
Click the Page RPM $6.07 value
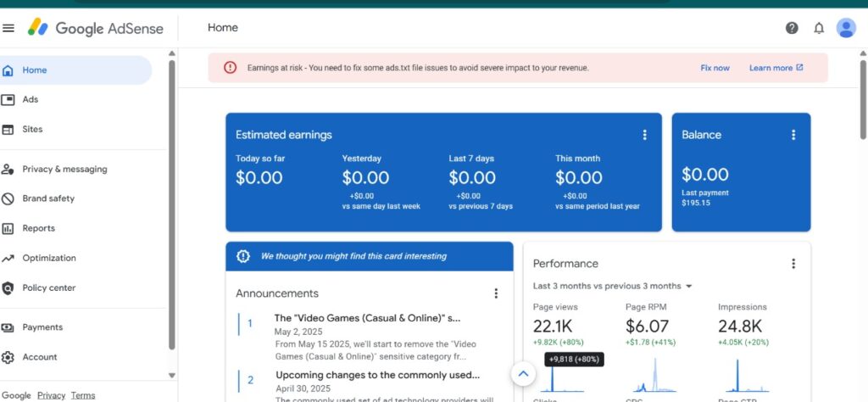647,327
